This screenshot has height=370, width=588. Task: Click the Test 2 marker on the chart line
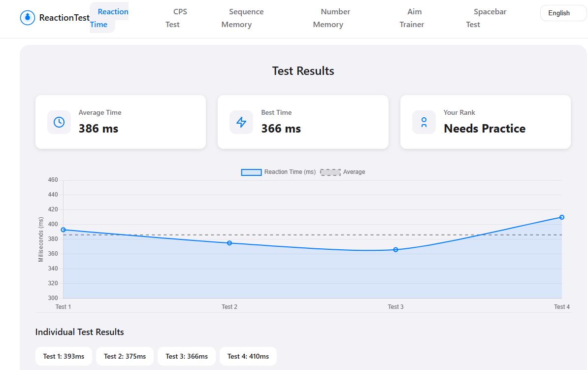pos(229,242)
